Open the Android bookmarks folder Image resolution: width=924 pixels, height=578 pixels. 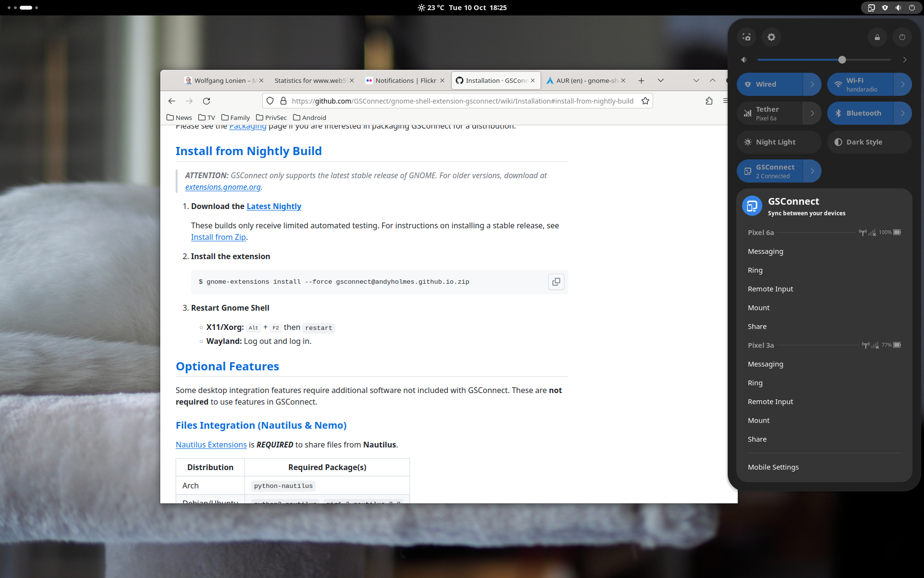coord(309,118)
